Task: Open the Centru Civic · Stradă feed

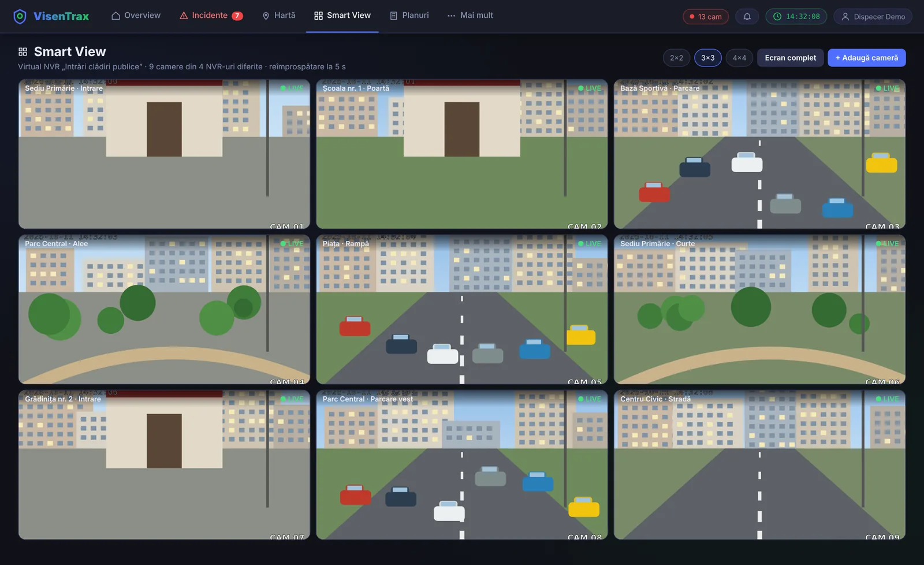Action: (x=759, y=465)
